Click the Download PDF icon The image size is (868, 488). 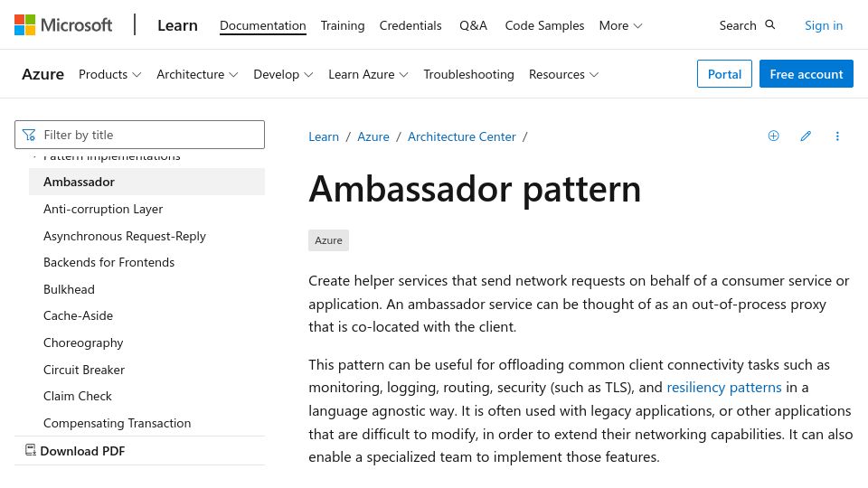coord(31,450)
